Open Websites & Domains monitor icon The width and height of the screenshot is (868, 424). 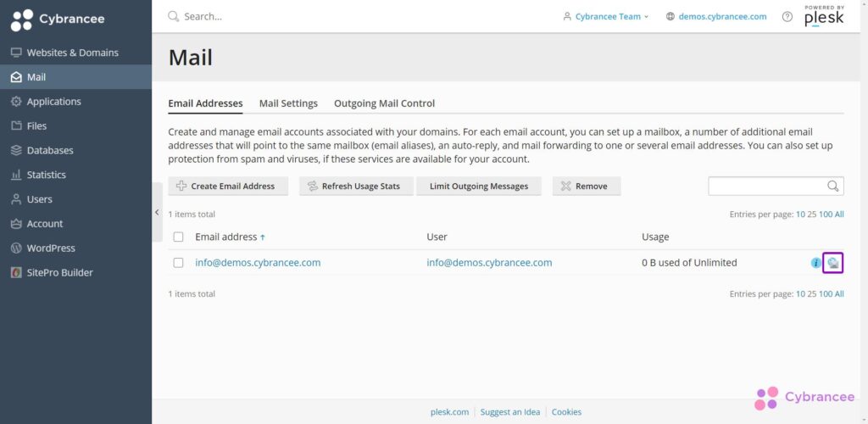click(17, 53)
